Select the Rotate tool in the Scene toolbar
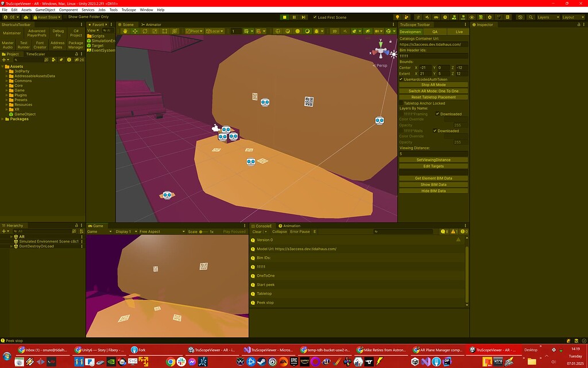Viewport: 588px width, 368px height. click(x=145, y=31)
